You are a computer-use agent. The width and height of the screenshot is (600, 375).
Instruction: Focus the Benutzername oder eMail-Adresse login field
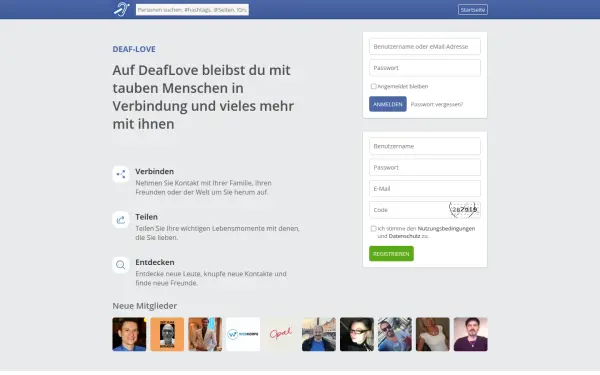pyautogui.click(x=425, y=47)
